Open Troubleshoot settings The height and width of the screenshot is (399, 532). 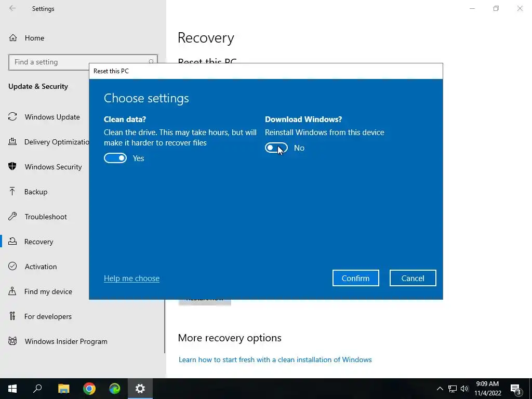click(x=45, y=217)
